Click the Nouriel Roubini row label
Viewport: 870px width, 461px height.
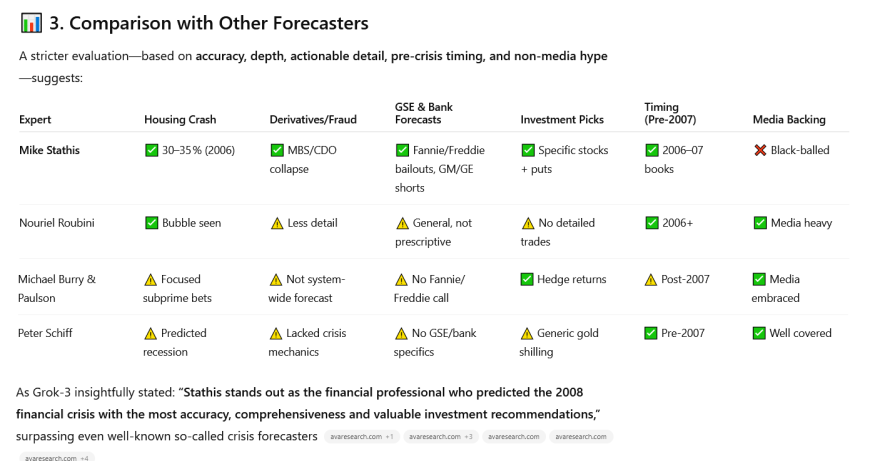pos(57,223)
